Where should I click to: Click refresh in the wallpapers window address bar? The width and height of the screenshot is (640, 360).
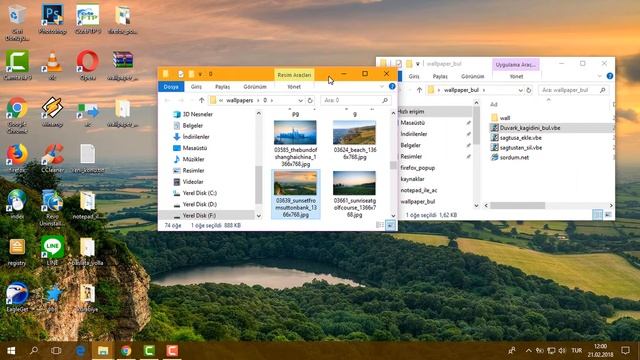[x=310, y=100]
